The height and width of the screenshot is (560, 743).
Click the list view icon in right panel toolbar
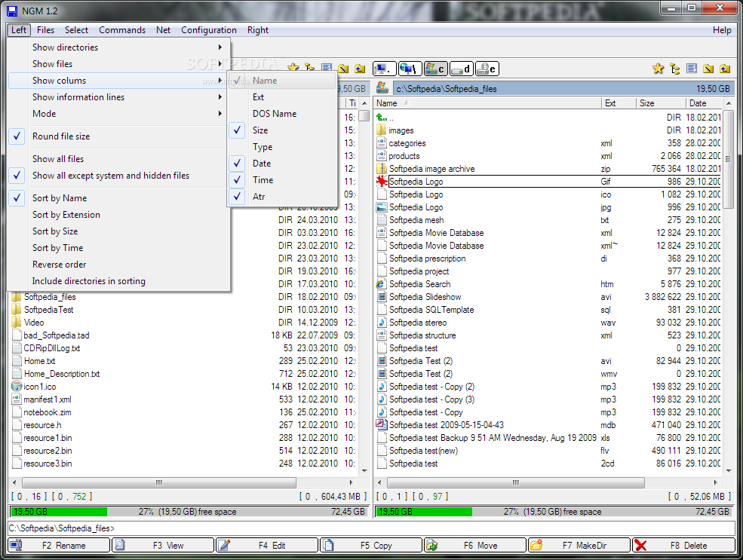point(692,69)
